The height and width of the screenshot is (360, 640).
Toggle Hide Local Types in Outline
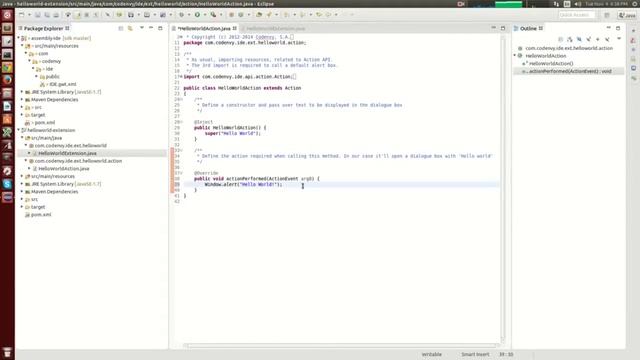pyautogui.click(x=607, y=39)
